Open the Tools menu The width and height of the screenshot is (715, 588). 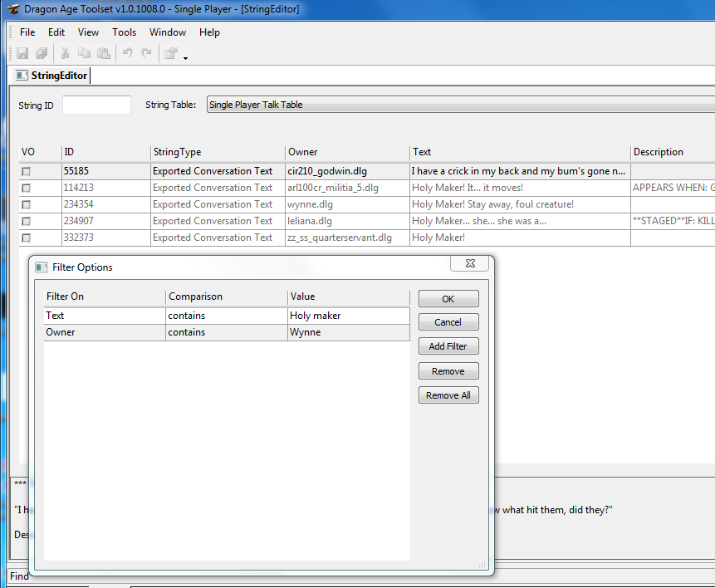(124, 32)
